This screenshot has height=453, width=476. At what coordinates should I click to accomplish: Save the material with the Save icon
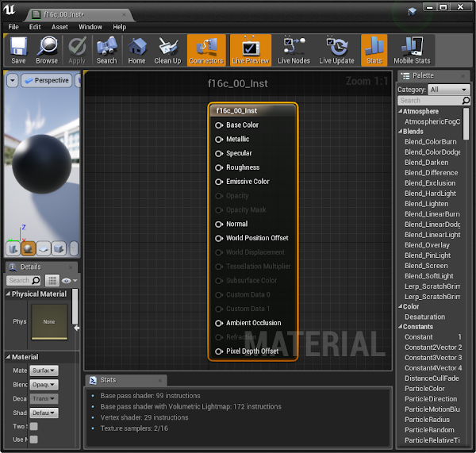click(18, 50)
